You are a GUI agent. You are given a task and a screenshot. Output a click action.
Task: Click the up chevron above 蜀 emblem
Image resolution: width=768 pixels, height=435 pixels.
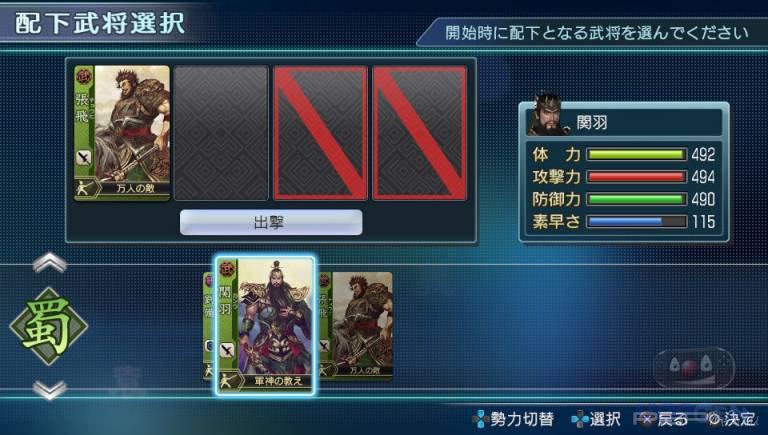(49, 263)
